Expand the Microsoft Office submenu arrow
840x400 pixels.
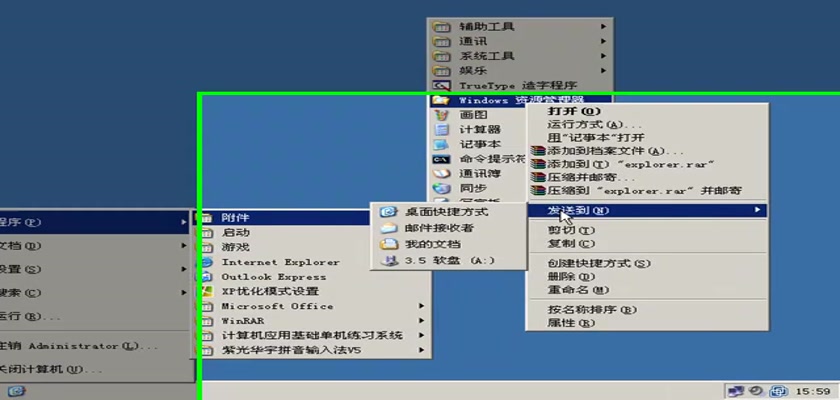pos(421,306)
